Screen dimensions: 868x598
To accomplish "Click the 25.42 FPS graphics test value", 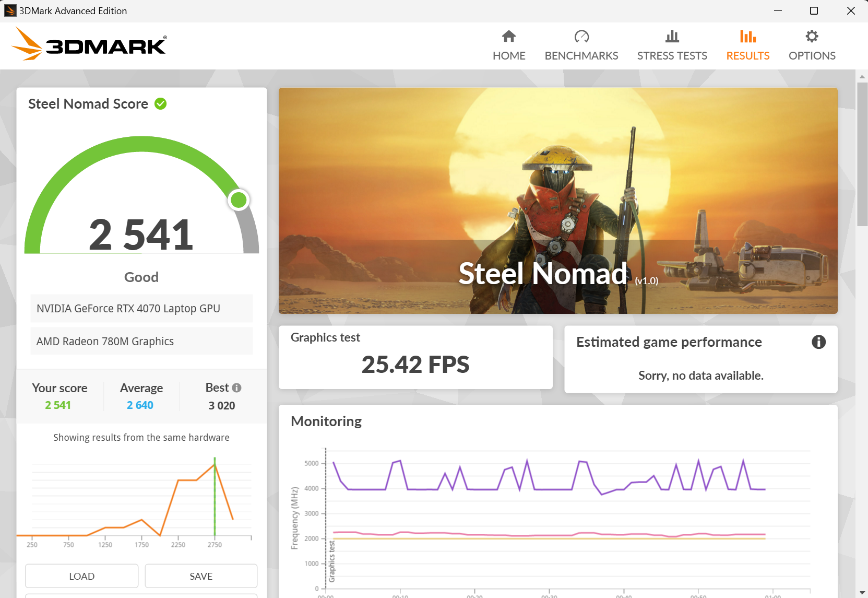I will [x=415, y=365].
